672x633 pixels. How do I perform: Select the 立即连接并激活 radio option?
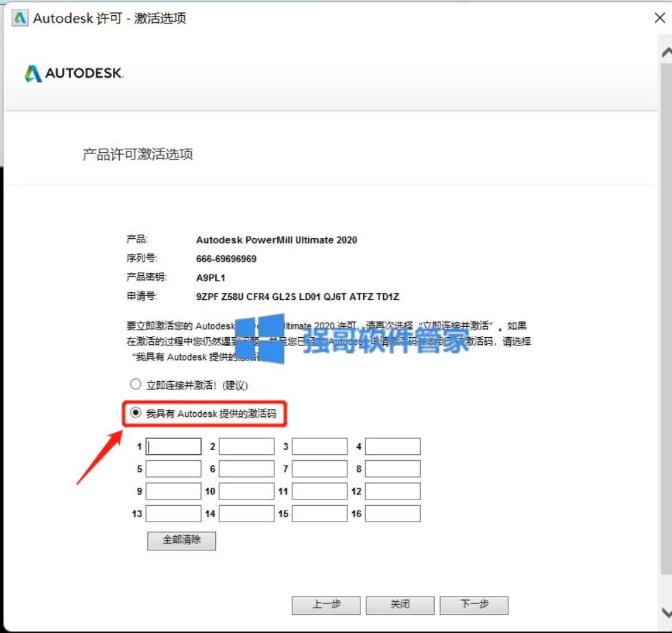coord(136,384)
